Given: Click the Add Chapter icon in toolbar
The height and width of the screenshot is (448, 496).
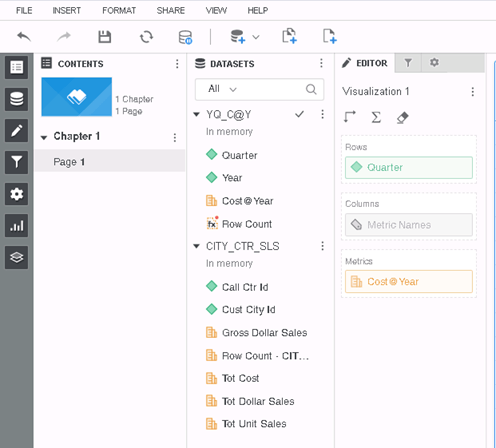Looking at the screenshot, I should [x=289, y=36].
